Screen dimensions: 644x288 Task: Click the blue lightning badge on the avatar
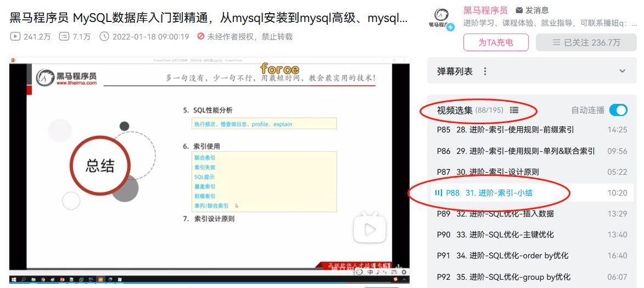pos(451,27)
